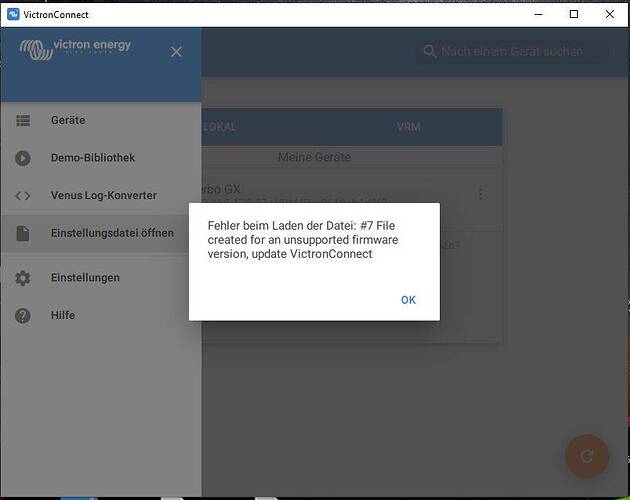Maximize the VictronConnect window
Image resolution: width=630 pixels, height=500 pixels.
(574, 14)
